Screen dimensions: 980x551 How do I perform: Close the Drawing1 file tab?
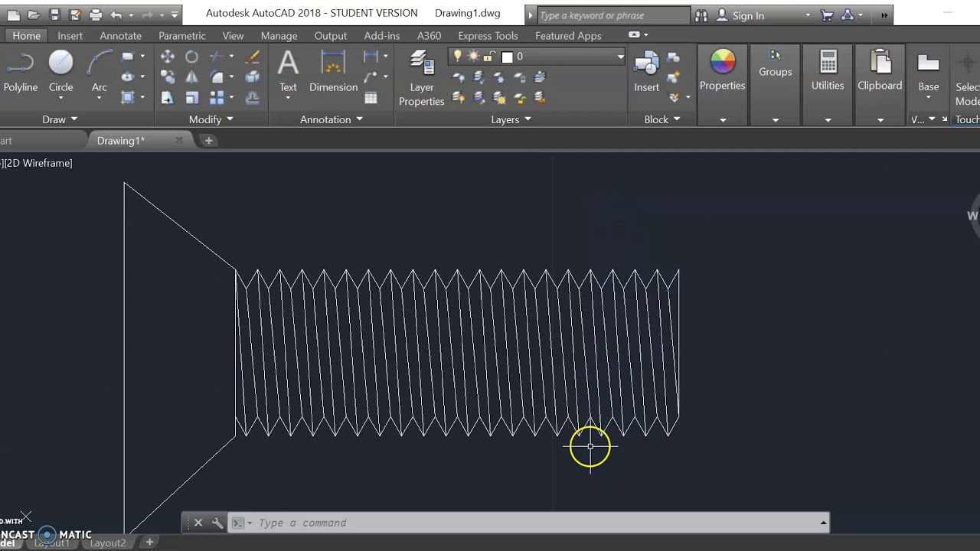click(179, 140)
